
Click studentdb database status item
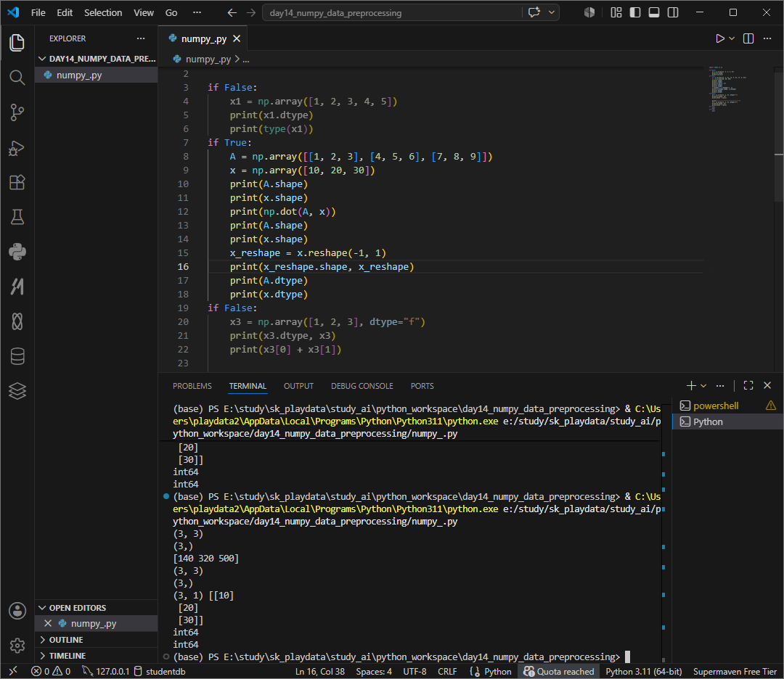(160, 671)
